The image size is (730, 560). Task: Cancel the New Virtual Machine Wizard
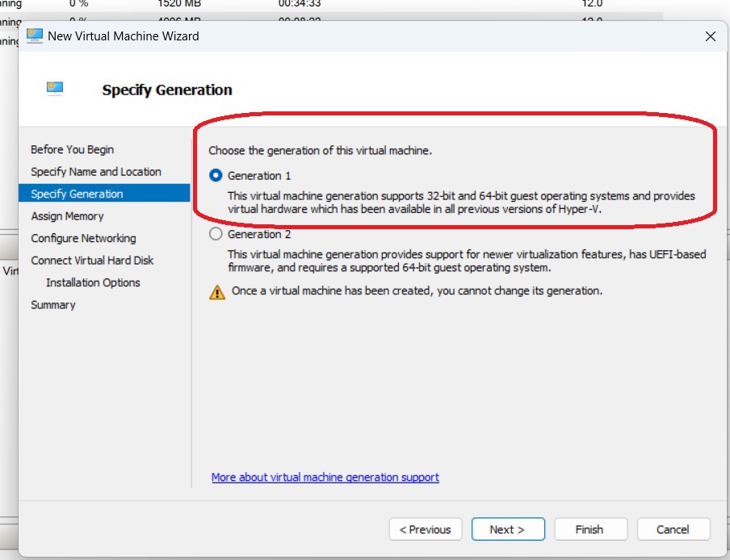click(x=673, y=529)
